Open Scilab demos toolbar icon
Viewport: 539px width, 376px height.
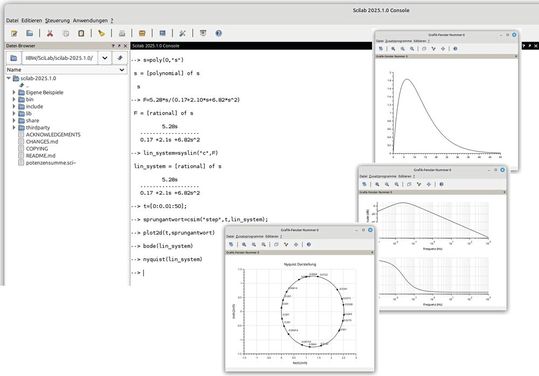(203, 33)
